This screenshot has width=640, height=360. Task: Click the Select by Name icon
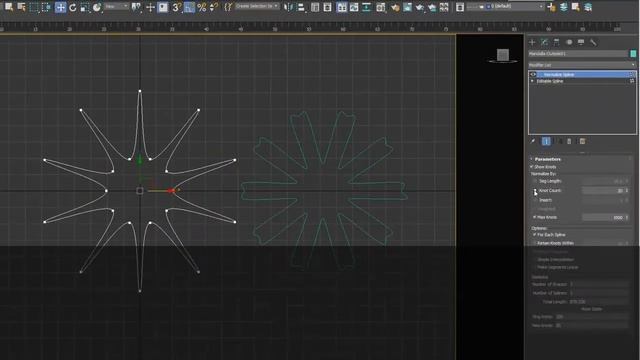(21, 7)
